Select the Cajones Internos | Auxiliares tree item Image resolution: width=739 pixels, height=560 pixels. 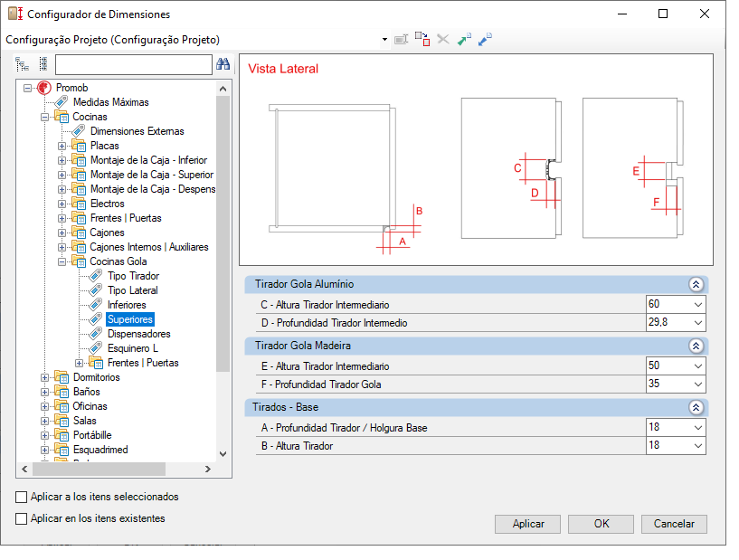point(149,247)
